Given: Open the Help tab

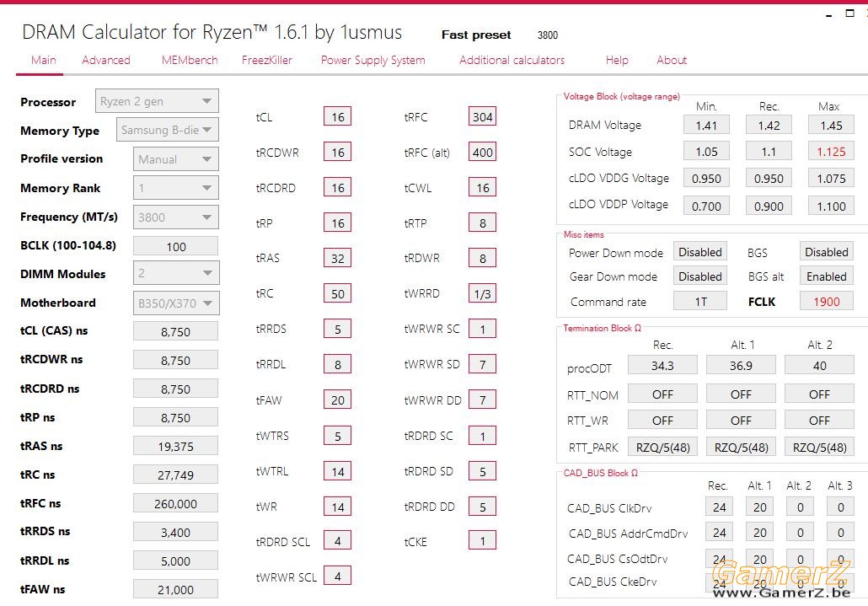Looking at the screenshot, I should [617, 60].
